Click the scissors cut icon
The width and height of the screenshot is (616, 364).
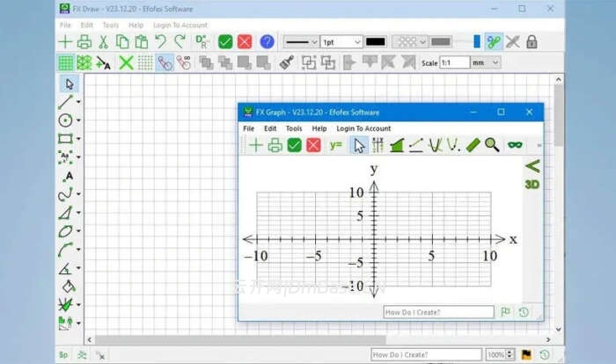pyautogui.click(x=103, y=41)
